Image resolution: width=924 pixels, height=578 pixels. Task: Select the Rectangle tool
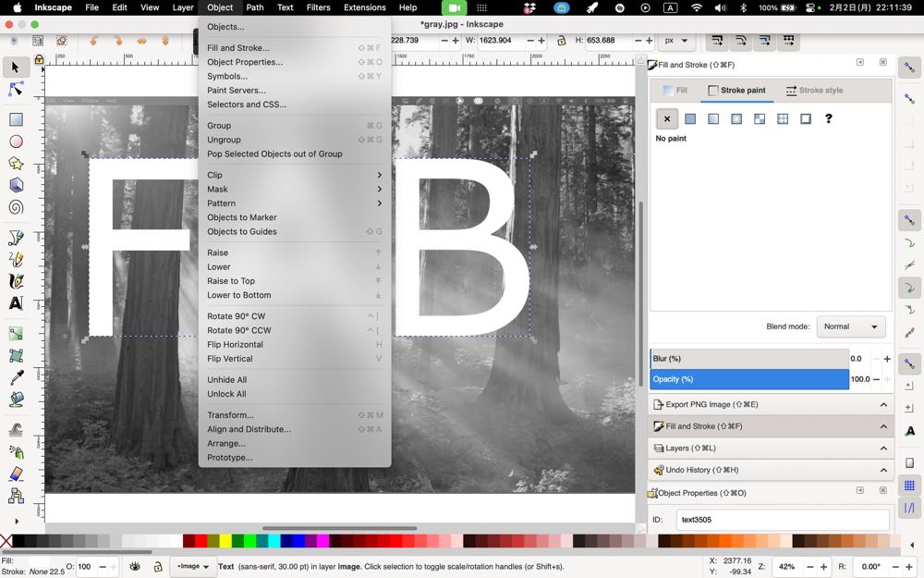(x=16, y=119)
